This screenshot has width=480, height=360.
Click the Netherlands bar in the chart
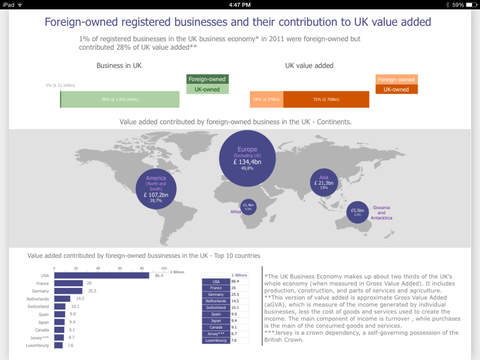[x=62, y=299]
